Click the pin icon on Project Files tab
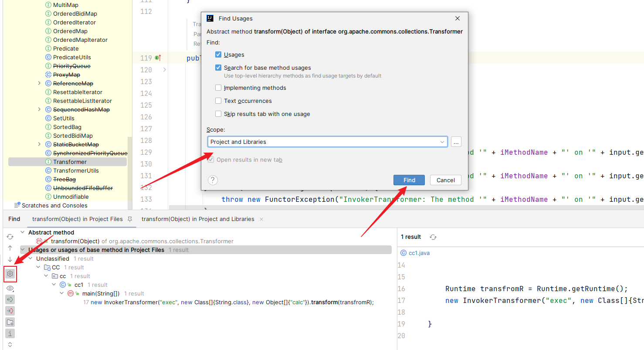The width and height of the screenshot is (644, 350). click(x=129, y=219)
